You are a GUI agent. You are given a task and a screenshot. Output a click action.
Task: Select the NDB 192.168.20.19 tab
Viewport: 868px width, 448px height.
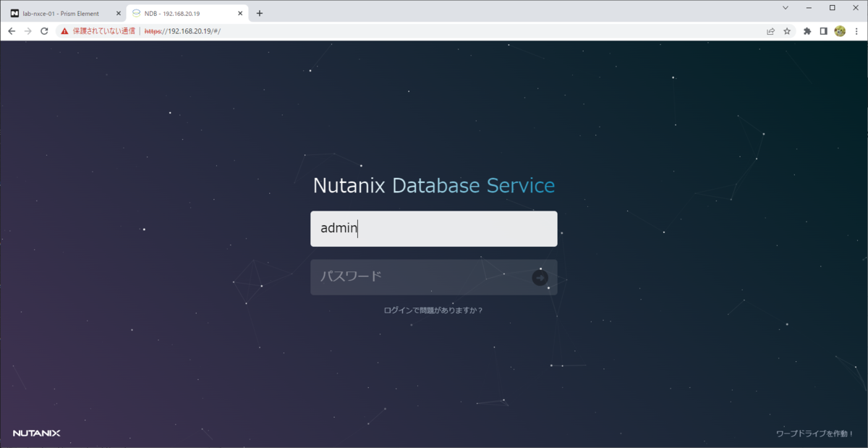coord(188,13)
